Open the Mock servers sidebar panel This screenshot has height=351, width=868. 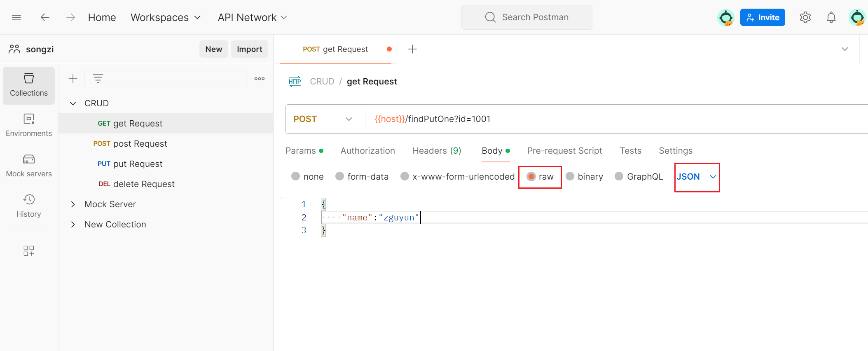click(x=29, y=166)
